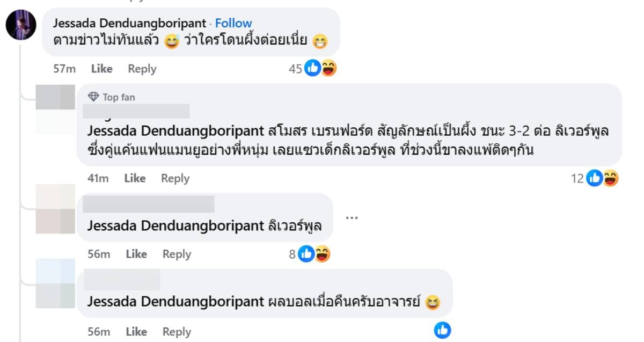The image size is (644, 342).
Task: Like the ผลบอลเมื่อคืน reply at the bottom
Action: (x=136, y=332)
